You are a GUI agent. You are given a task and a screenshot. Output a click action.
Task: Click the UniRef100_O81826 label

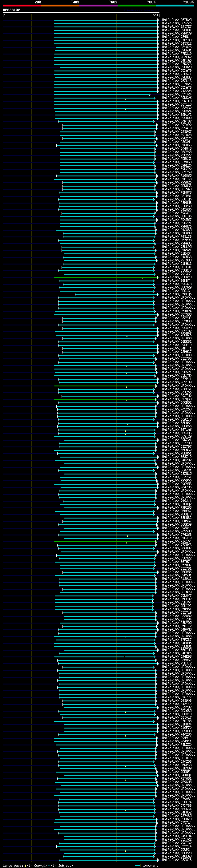coord(176,47)
